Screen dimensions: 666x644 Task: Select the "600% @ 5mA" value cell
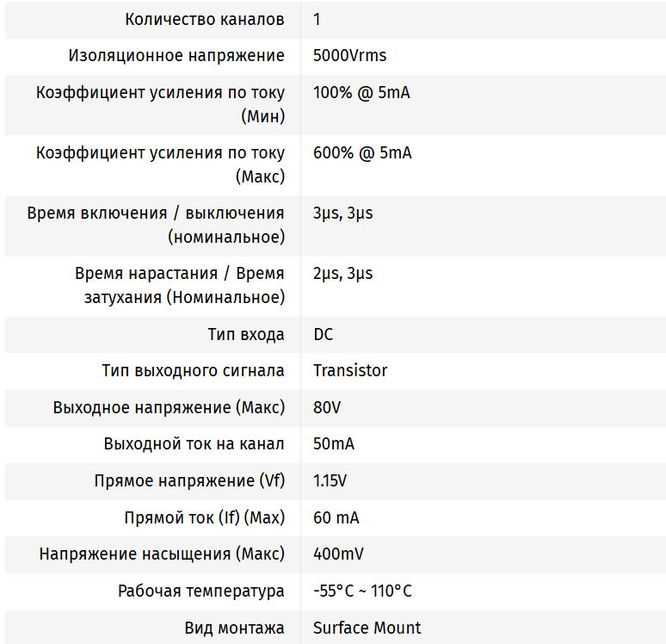(x=362, y=152)
